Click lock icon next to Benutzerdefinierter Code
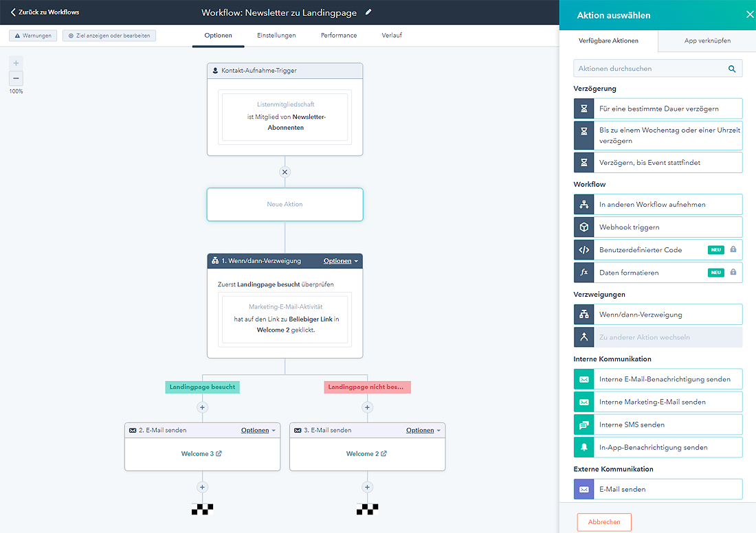 point(733,249)
